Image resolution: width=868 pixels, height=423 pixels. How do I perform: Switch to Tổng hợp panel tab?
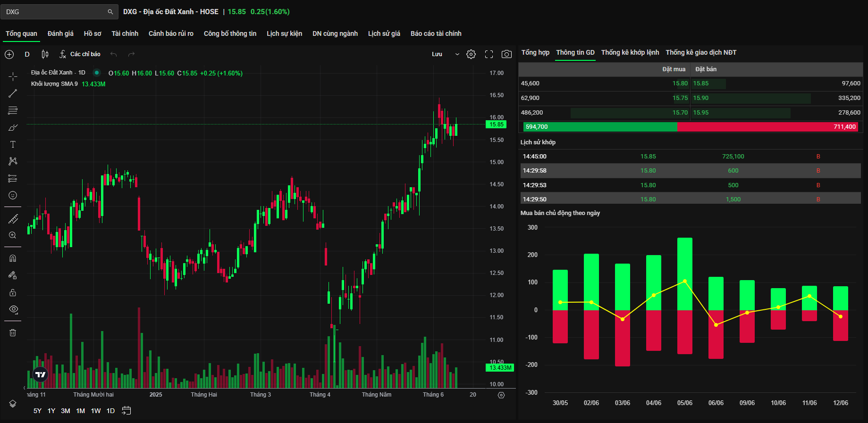535,52
